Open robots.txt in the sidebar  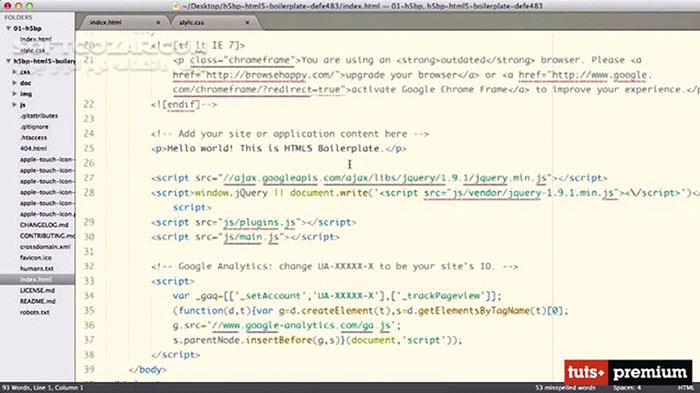click(x=35, y=312)
